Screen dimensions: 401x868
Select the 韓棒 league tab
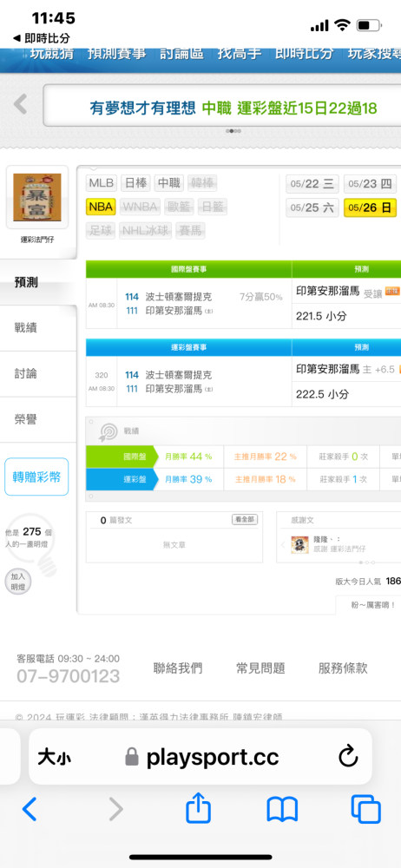202,182
